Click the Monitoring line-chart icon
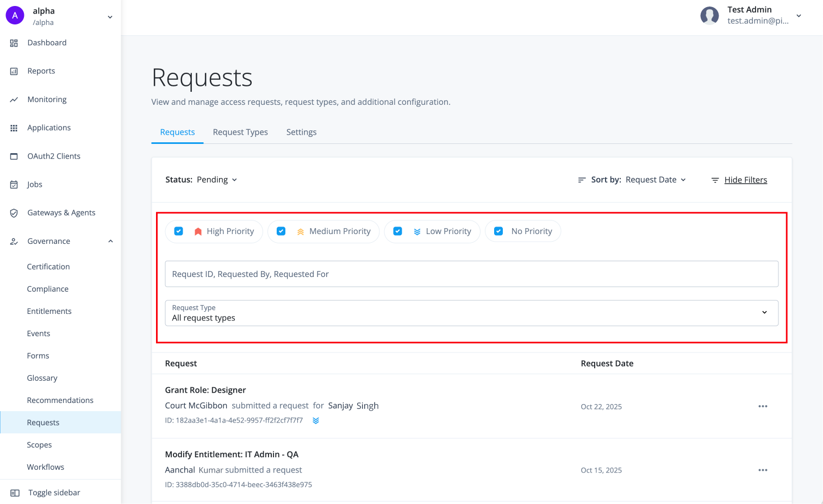This screenshot has height=504, width=823. pos(14,99)
